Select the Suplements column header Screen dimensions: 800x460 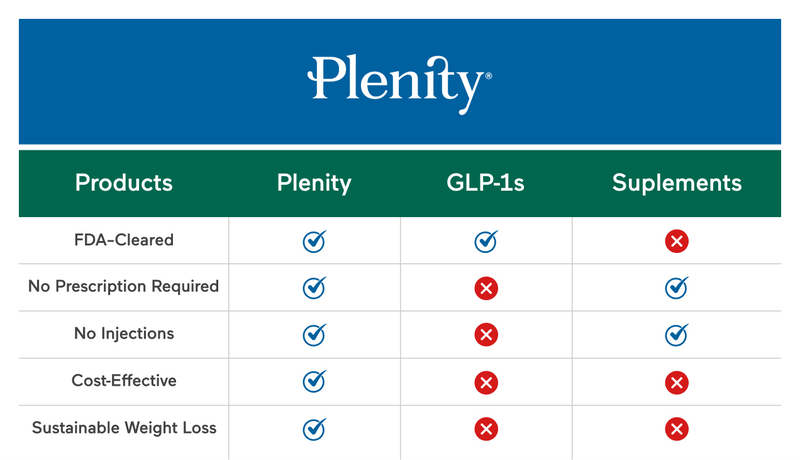[x=677, y=183]
